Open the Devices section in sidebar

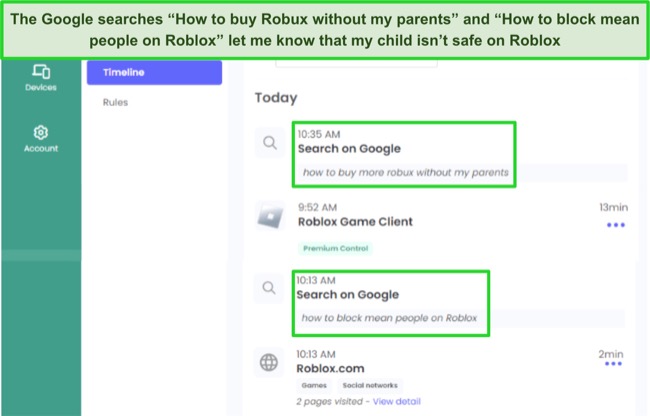pyautogui.click(x=41, y=77)
